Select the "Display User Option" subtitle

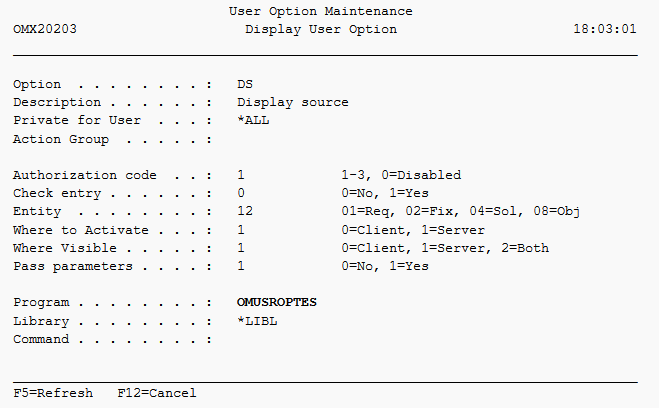320,30
